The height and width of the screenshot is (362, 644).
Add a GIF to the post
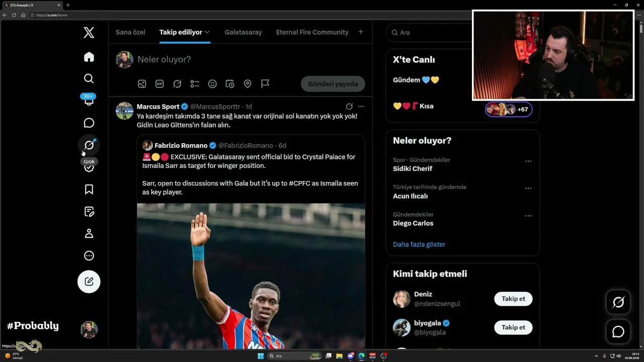159,84
